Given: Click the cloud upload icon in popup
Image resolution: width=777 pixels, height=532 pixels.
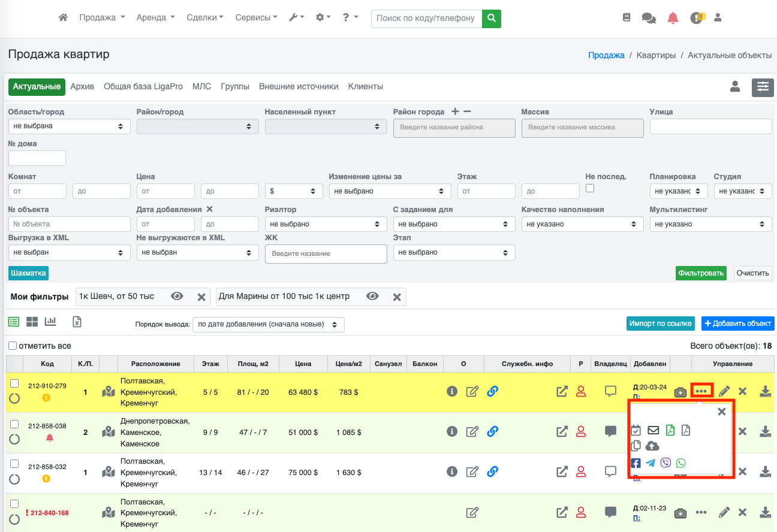Looking at the screenshot, I should [x=652, y=446].
